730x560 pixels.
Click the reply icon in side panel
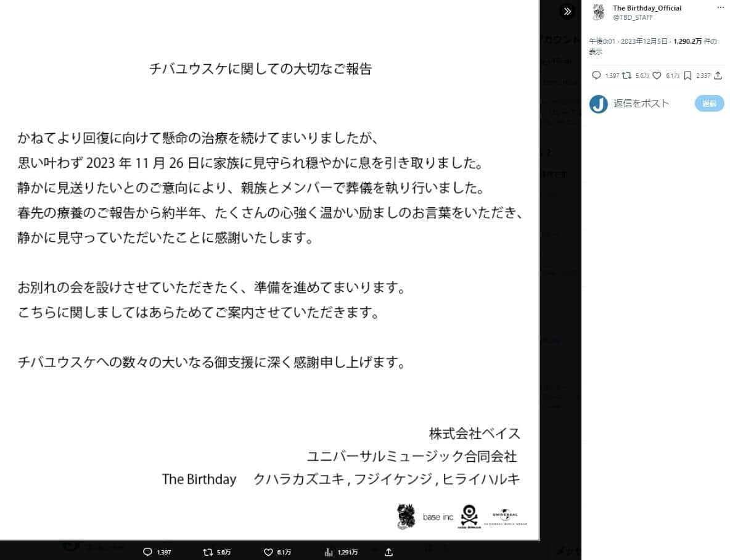[x=596, y=75]
